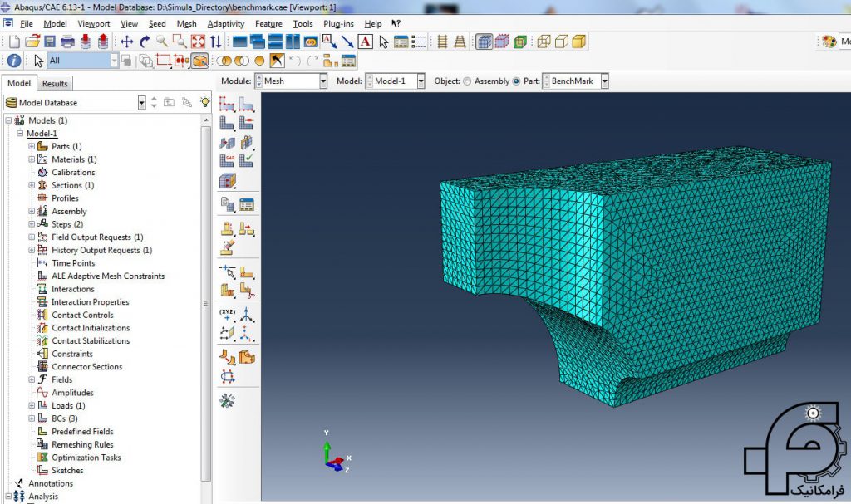
Task: Select the Part object radio button
Action: [x=516, y=81]
